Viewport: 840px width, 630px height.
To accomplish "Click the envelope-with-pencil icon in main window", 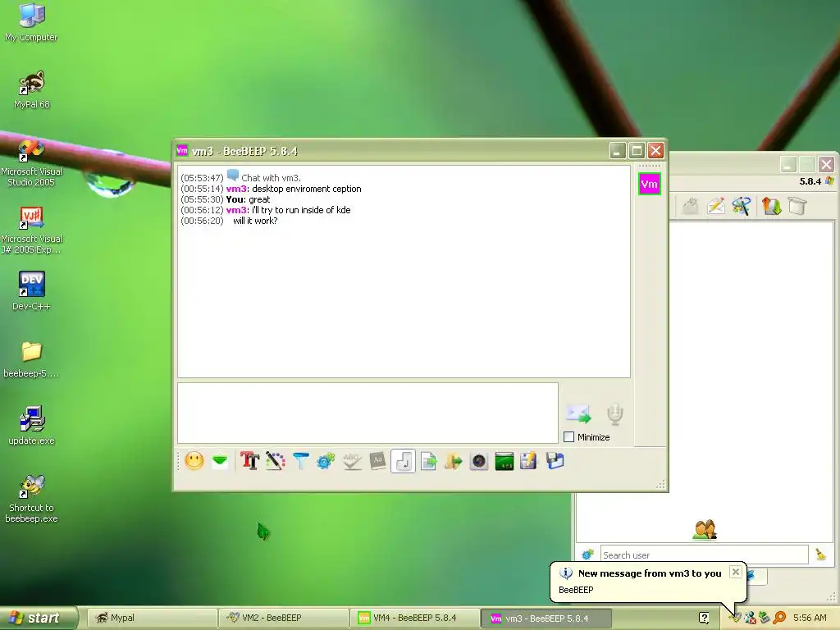I will 715,206.
